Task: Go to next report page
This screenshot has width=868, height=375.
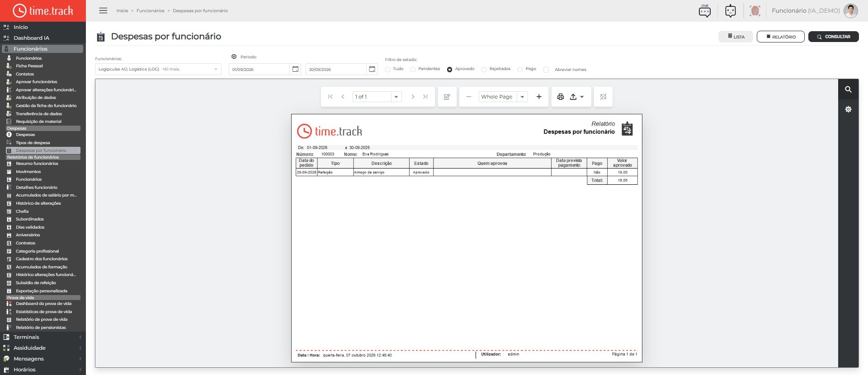Action: [413, 97]
